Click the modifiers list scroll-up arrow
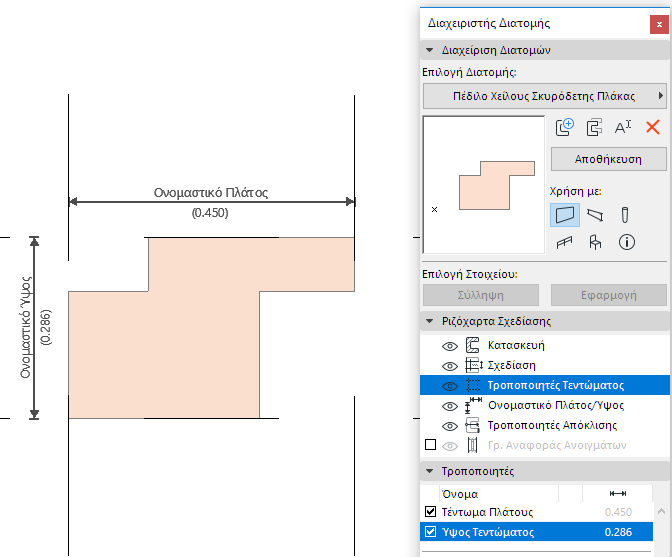Viewport: 672px width, 557px height. [661, 511]
